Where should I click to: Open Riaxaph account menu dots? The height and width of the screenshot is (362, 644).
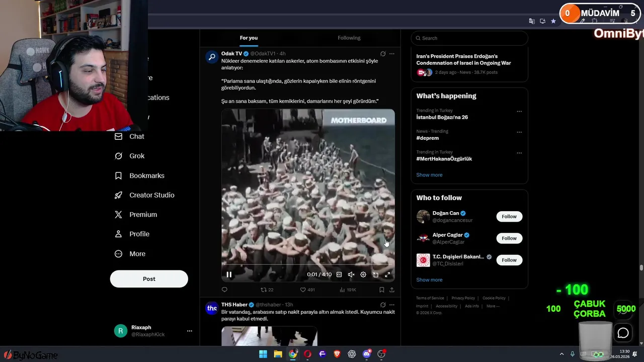point(190,331)
